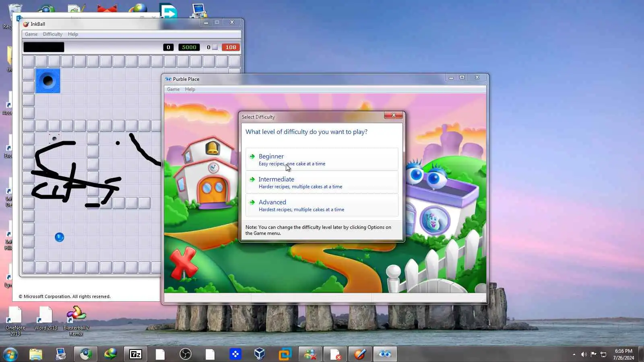This screenshot has height=362, width=644.
Task: Maximize the Purble Place window
Action: pyautogui.click(x=462, y=77)
